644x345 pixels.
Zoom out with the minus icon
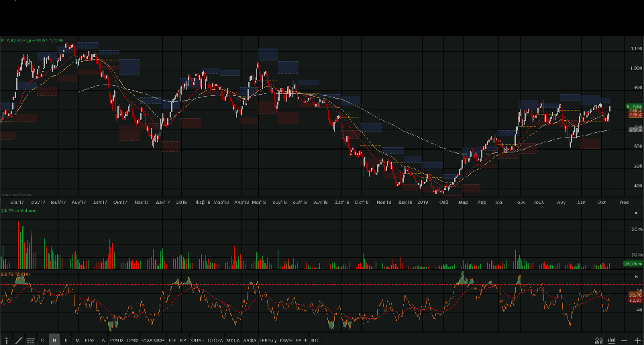[625, 340]
